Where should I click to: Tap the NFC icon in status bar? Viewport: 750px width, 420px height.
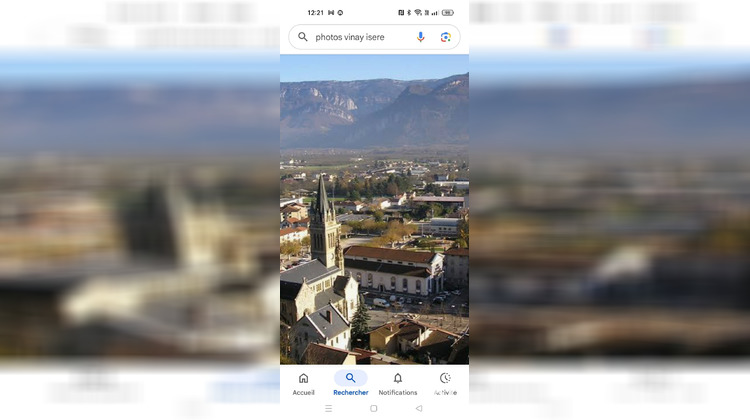click(401, 13)
